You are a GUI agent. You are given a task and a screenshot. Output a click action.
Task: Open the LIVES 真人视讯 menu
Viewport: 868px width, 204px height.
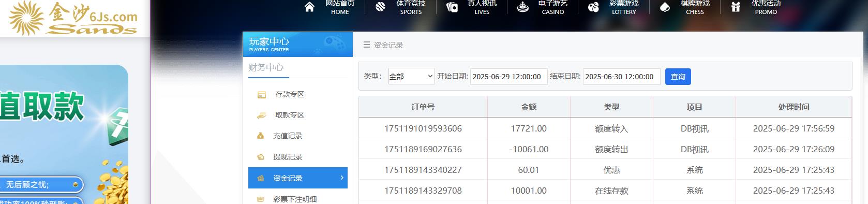click(x=482, y=7)
